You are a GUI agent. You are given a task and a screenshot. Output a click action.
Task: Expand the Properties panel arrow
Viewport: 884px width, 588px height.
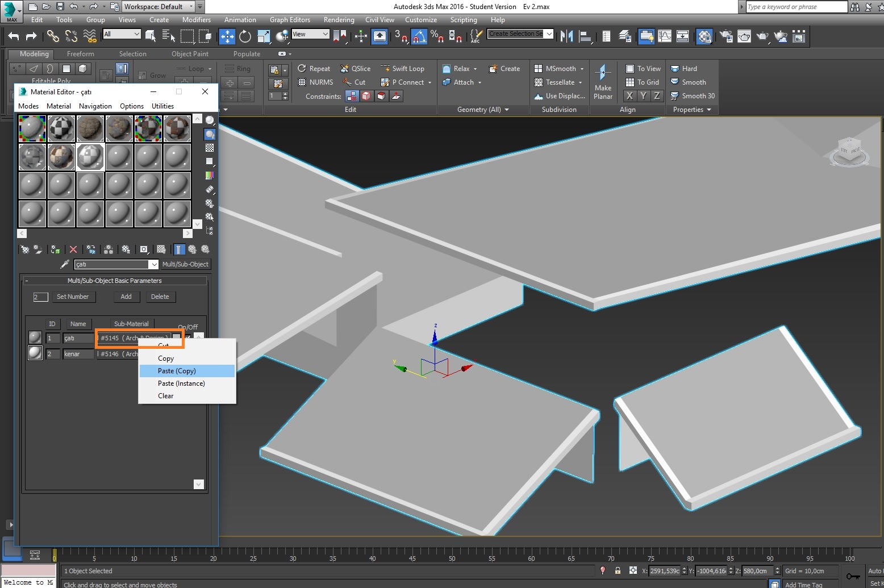point(708,110)
